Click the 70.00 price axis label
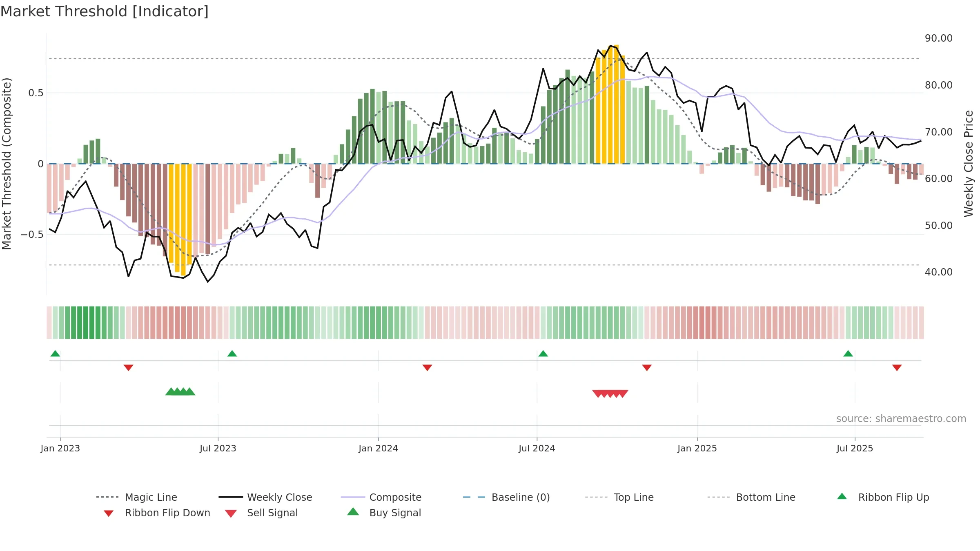Image resolution: width=980 pixels, height=551 pixels. pos(939,132)
